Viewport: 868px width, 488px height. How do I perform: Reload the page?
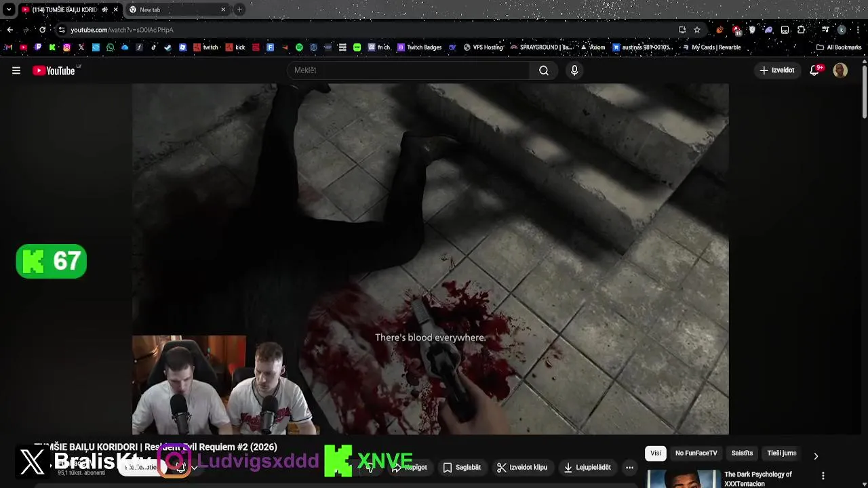click(42, 30)
